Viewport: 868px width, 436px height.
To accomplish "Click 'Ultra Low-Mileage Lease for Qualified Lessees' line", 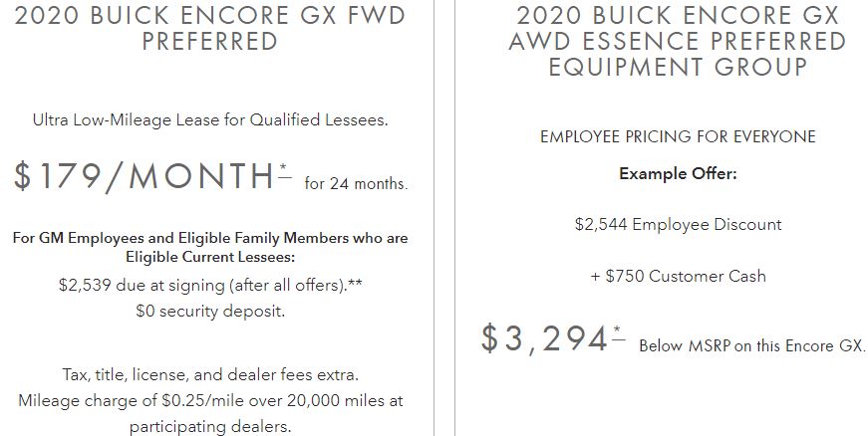I will click(x=210, y=119).
